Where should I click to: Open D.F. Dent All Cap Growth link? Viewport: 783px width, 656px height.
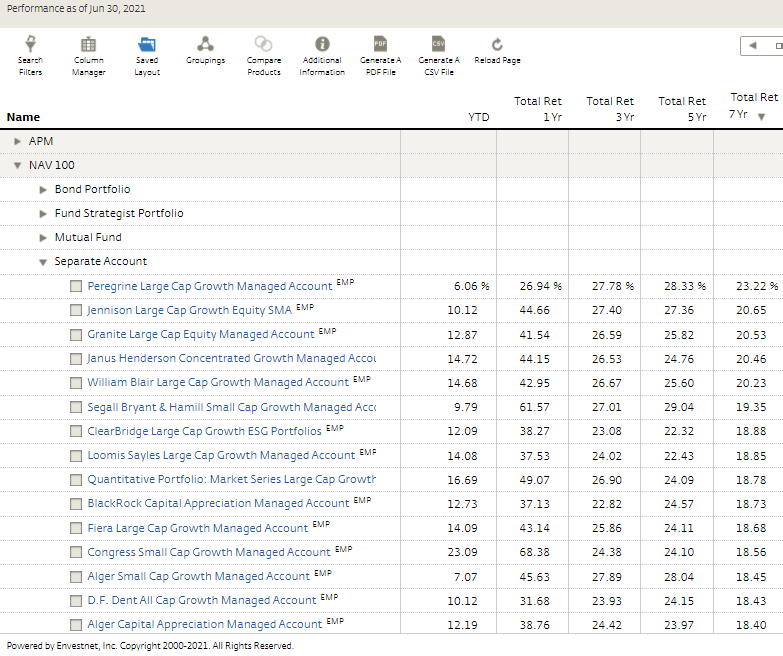click(x=202, y=600)
